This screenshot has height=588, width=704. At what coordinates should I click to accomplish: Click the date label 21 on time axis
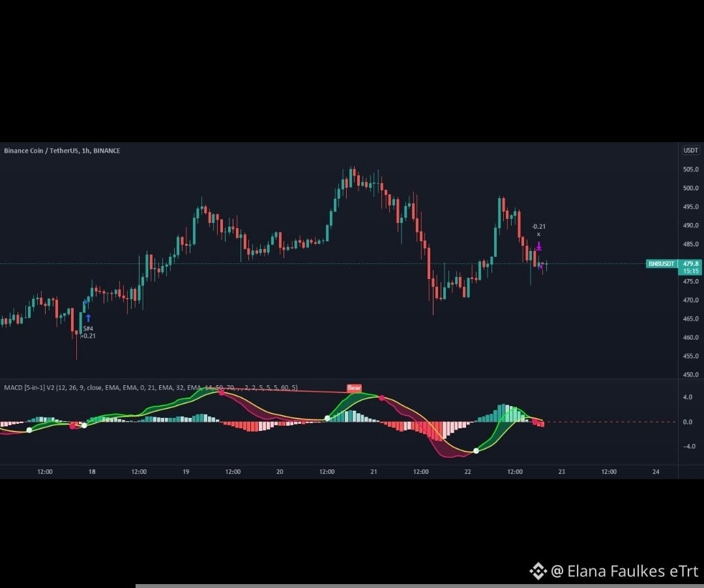(374, 472)
